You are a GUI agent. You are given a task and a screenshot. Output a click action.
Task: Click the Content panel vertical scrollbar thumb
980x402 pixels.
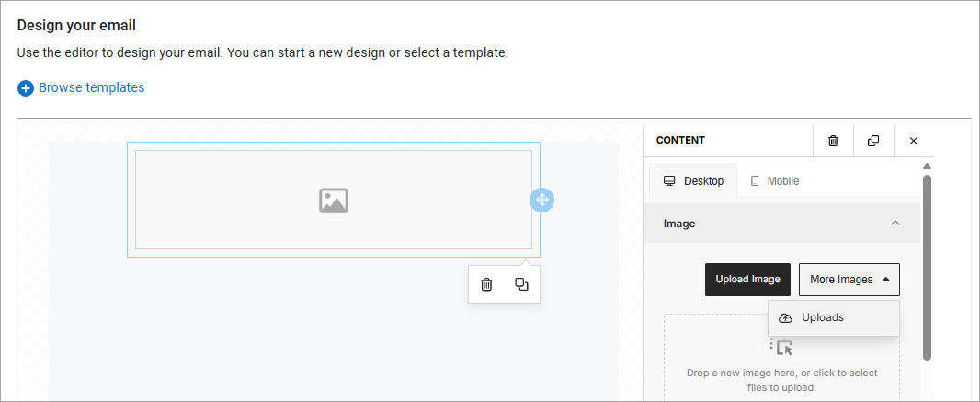coord(927,267)
